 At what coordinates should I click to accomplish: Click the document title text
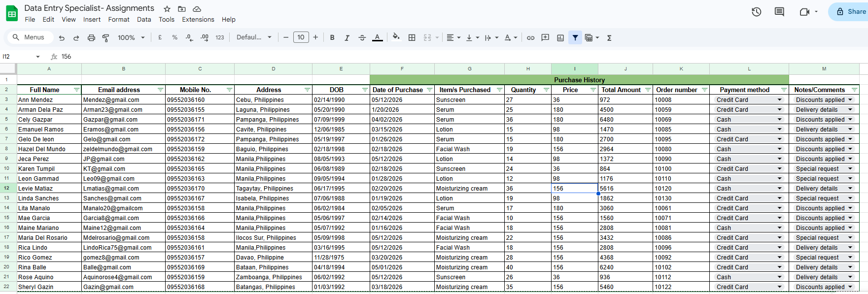coord(89,8)
